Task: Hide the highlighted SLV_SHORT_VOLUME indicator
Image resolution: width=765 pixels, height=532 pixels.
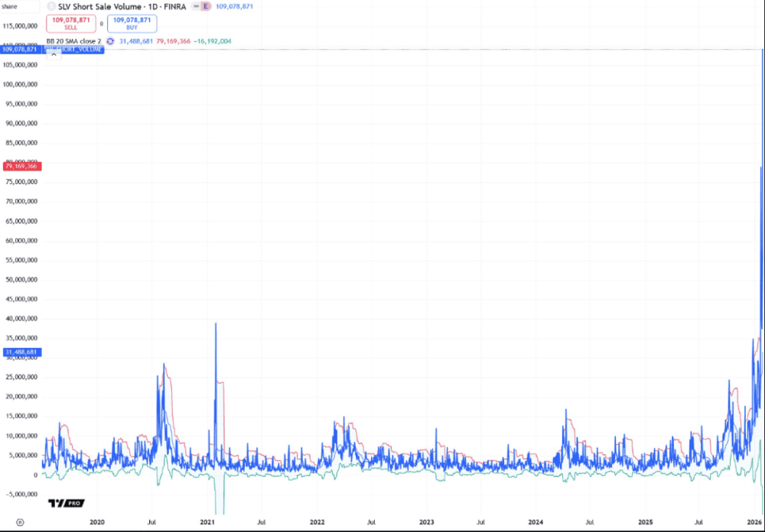Action: pos(73,50)
